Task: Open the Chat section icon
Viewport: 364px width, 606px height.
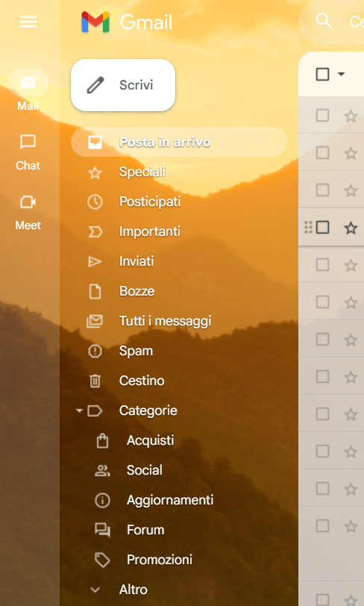Action: tap(28, 142)
